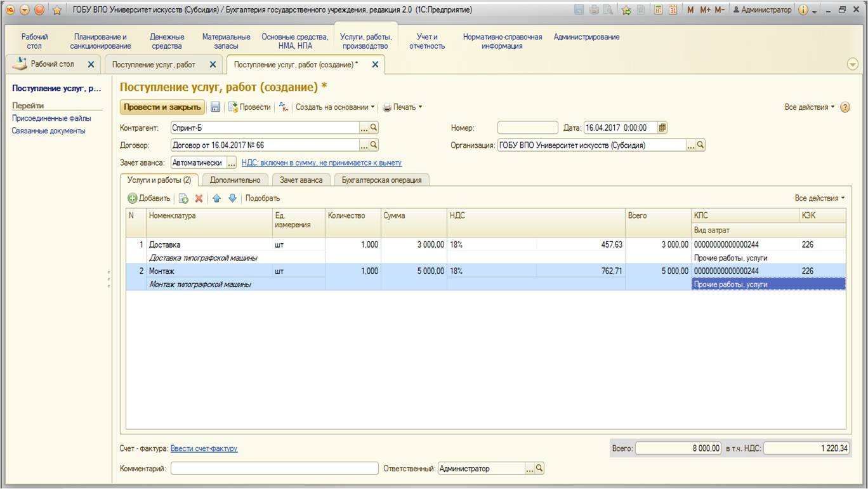Move the selected row up with the arrow

(216, 198)
